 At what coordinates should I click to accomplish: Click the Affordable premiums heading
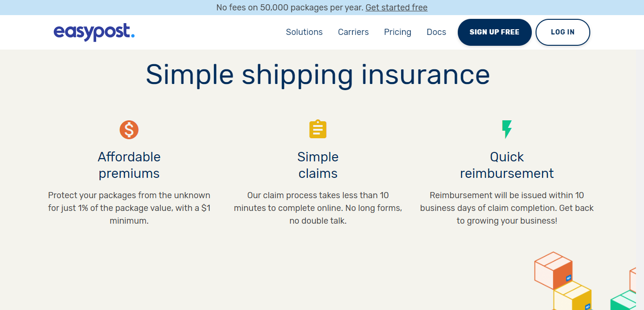pyautogui.click(x=129, y=165)
